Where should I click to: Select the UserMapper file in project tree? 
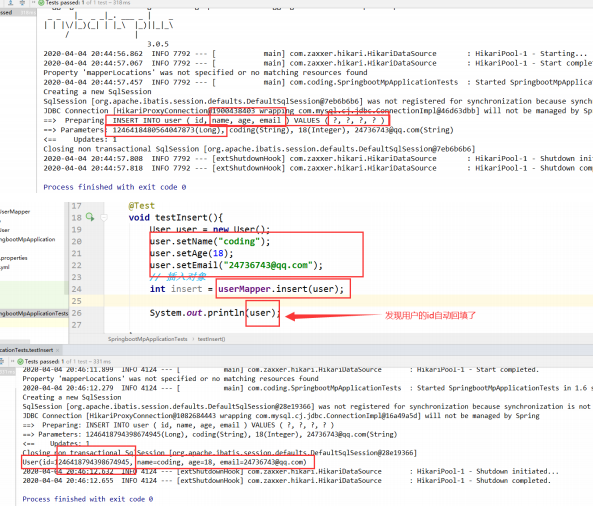15,212
